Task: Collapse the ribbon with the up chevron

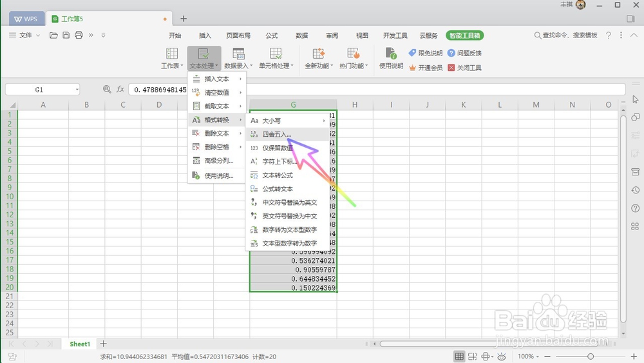Action: click(x=634, y=35)
